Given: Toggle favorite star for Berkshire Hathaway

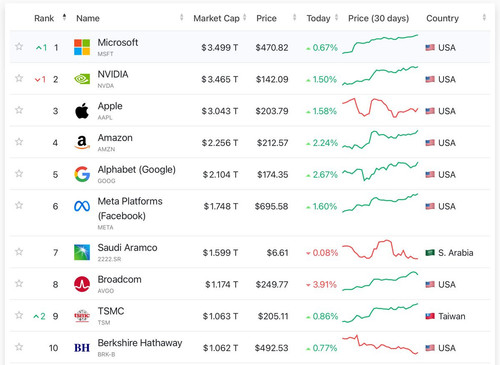Looking at the screenshot, I should point(19,347).
